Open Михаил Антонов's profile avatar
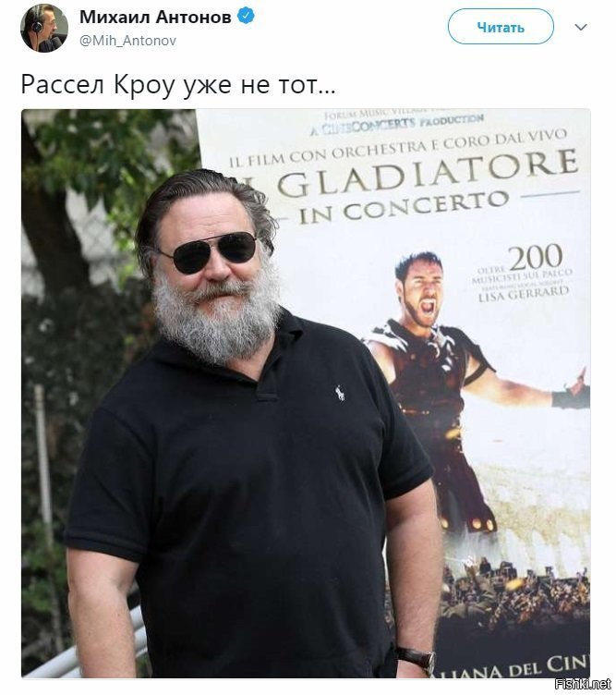 pyautogui.click(x=44, y=29)
